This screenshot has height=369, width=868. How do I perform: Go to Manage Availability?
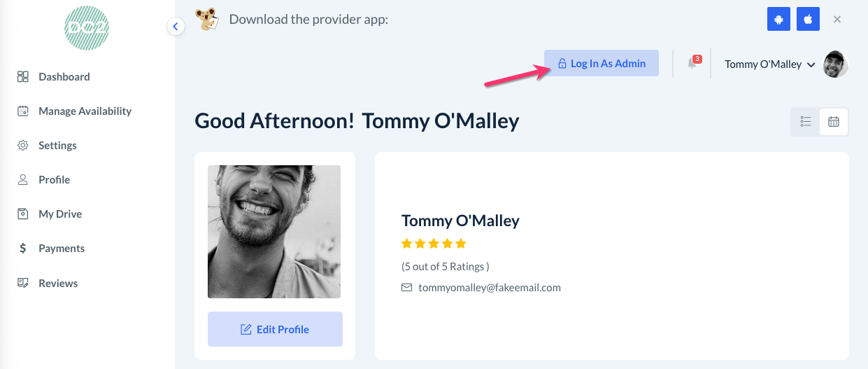(x=85, y=111)
